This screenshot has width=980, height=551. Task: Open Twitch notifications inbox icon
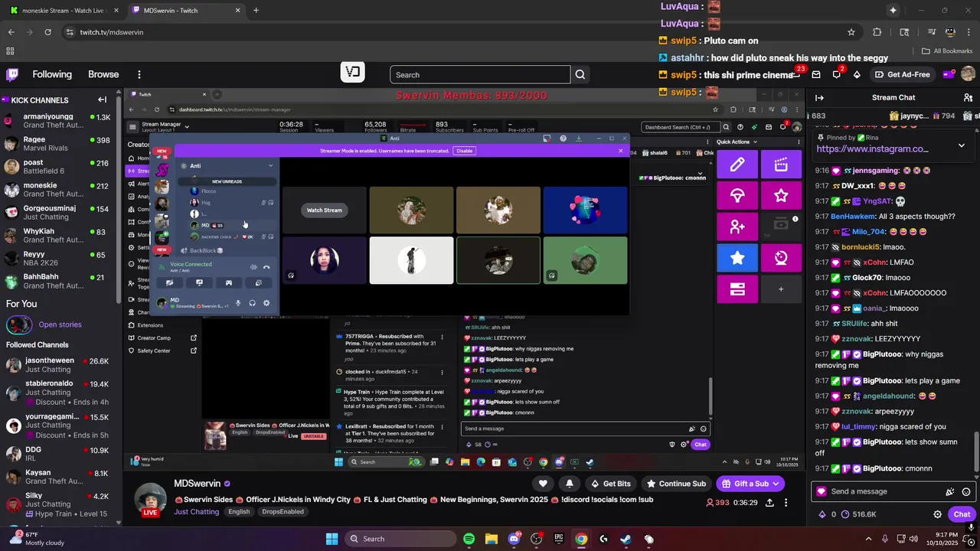pos(815,74)
